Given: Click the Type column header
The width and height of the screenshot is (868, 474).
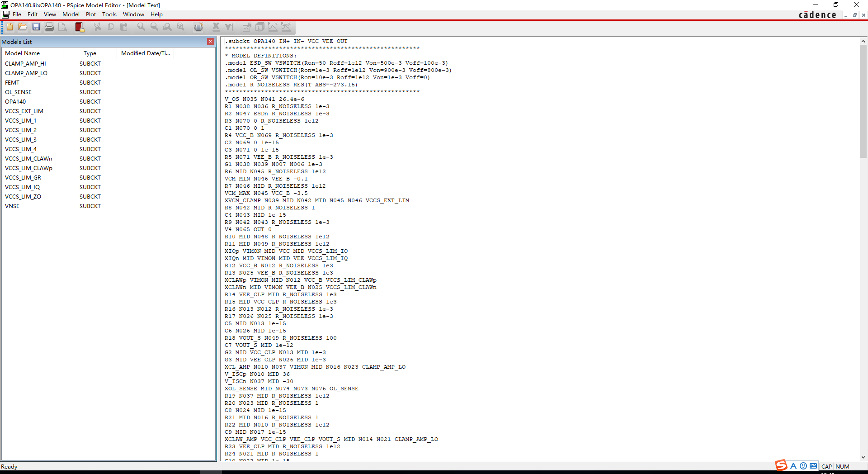Looking at the screenshot, I should tap(90, 53).
